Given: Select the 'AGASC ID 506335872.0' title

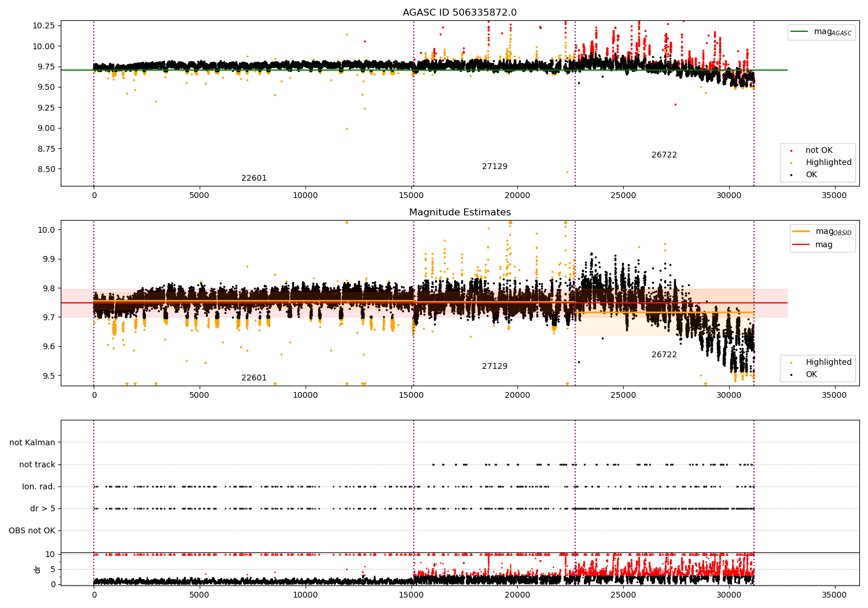Looking at the screenshot, I should 459,13.
